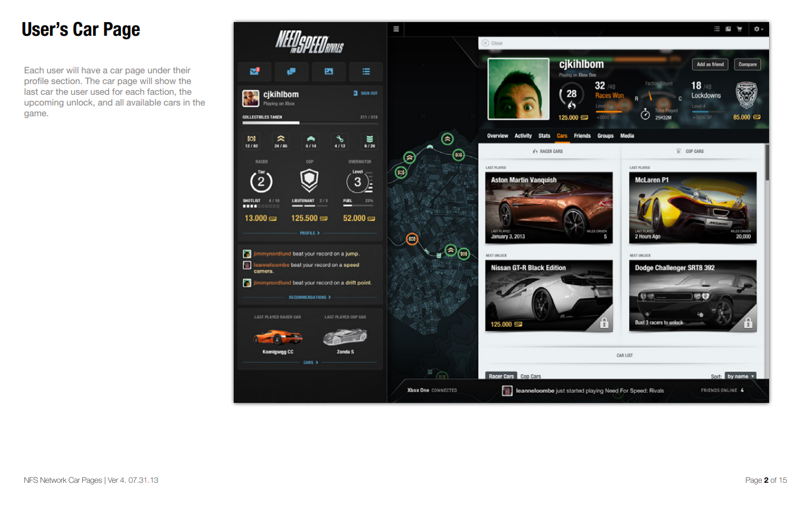Open the Cars link under last played cars

click(310, 362)
